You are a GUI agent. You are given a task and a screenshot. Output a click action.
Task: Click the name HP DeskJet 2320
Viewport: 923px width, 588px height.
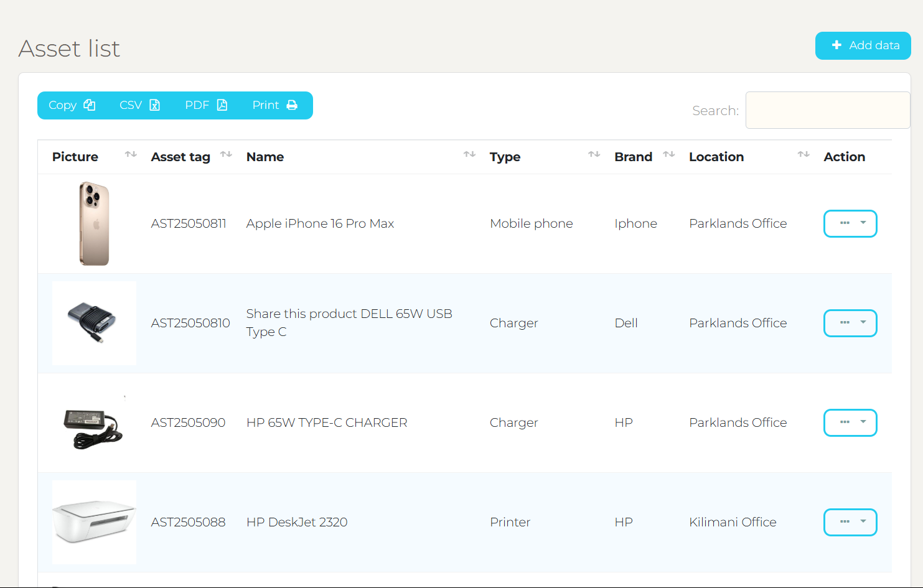297,522
